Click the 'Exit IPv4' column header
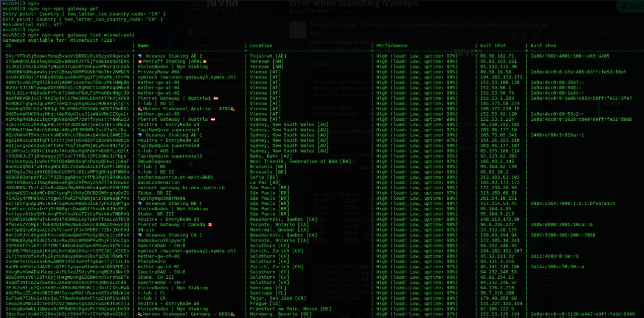The height and width of the screenshot is (318, 644). pyautogui.click(x=493, y=45)
